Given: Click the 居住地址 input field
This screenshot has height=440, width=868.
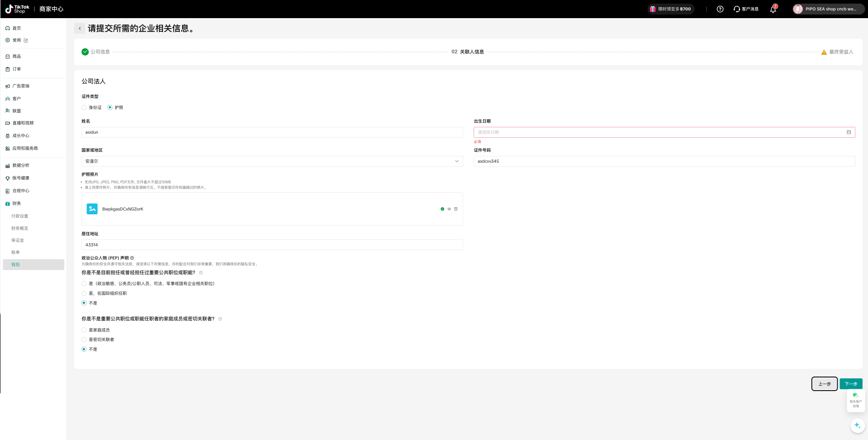Looking at the screenshot, I should (x=272, y=245).
